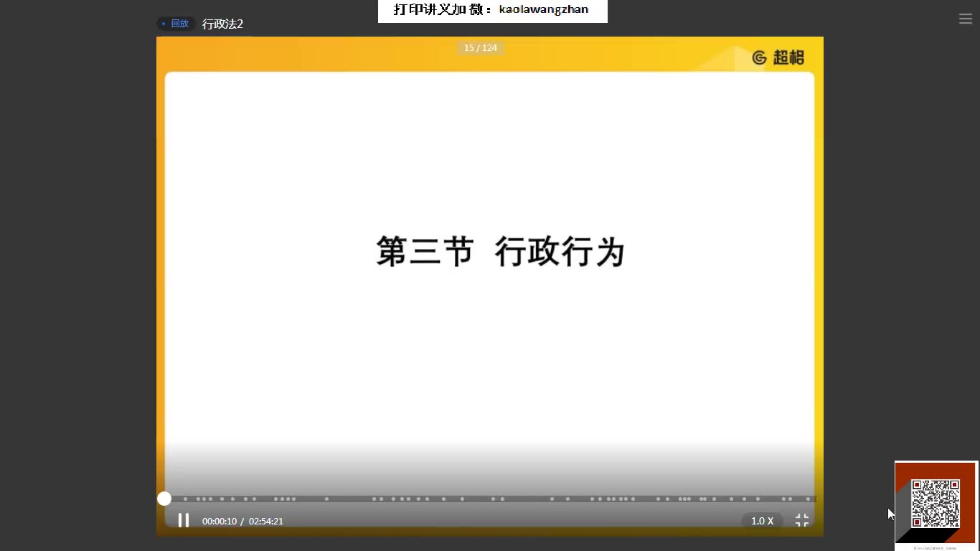This screenshot has height=551, width=980.
Task: Toggle play/pause state of the video
Action: [184, 521]
